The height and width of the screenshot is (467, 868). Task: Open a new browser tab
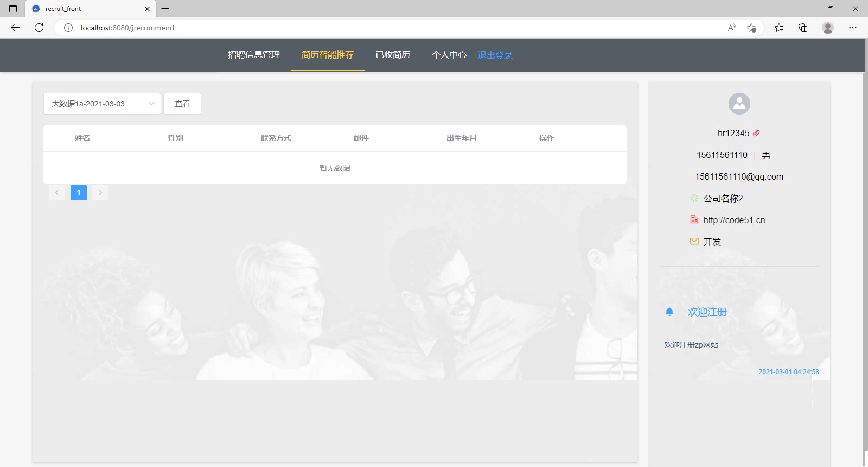click(165, 9)
